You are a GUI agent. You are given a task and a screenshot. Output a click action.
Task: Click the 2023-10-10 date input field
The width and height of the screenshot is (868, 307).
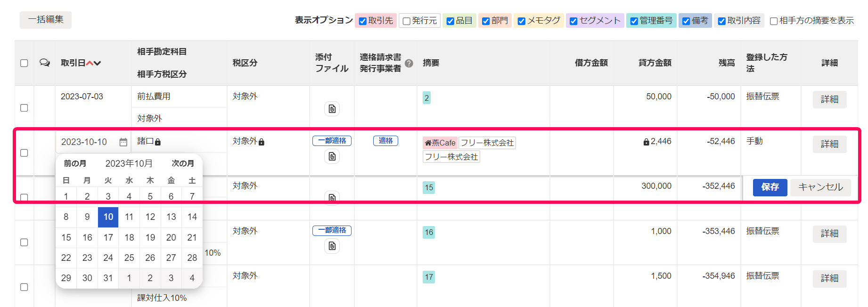[93, 142]
